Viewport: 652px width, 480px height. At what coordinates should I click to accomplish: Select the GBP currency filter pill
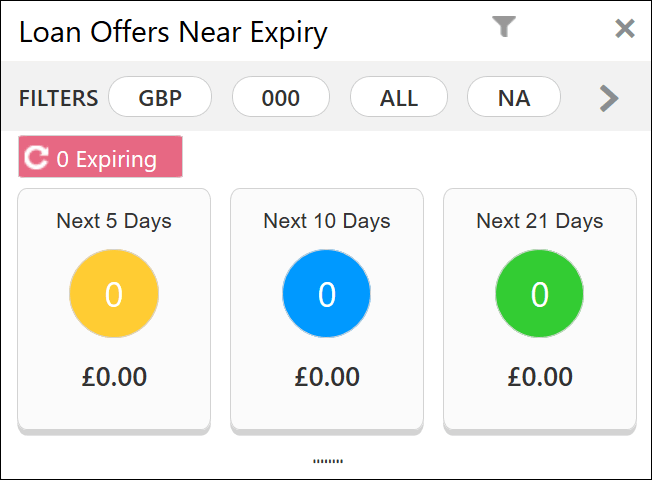(160, 97)
